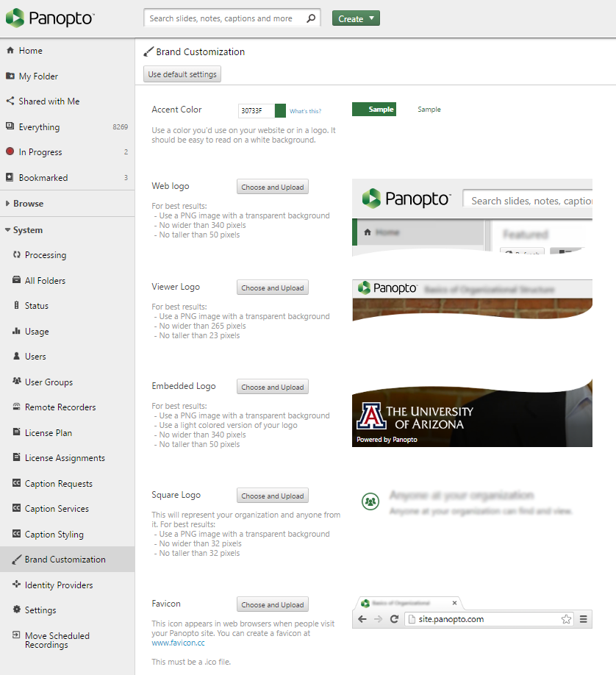Click Choose and Upload for Square Logo
Image resolution: width=616 pixels, height=675 pixels.
tap(273, 496)
